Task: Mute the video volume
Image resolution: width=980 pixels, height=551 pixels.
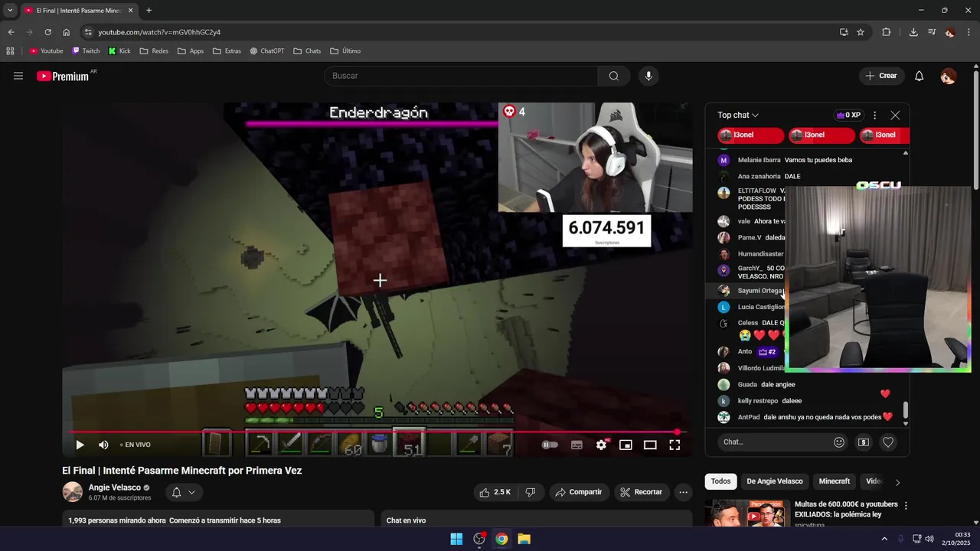Action: click(x=103, y=445)
